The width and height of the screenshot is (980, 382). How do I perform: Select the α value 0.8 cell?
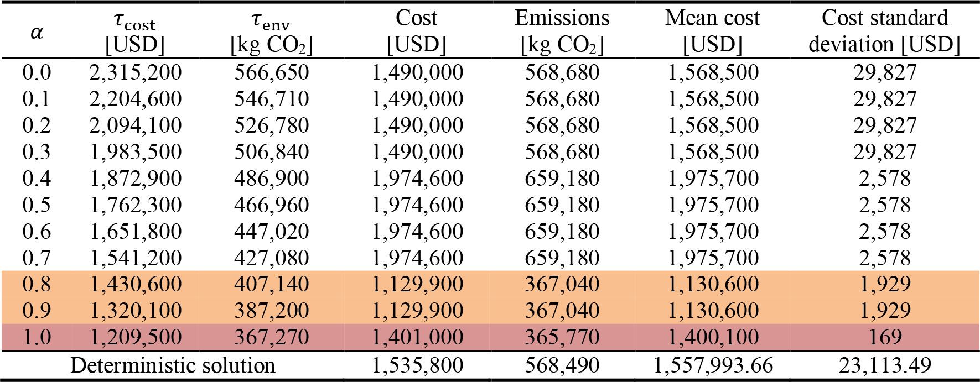[x=37, y=284]
